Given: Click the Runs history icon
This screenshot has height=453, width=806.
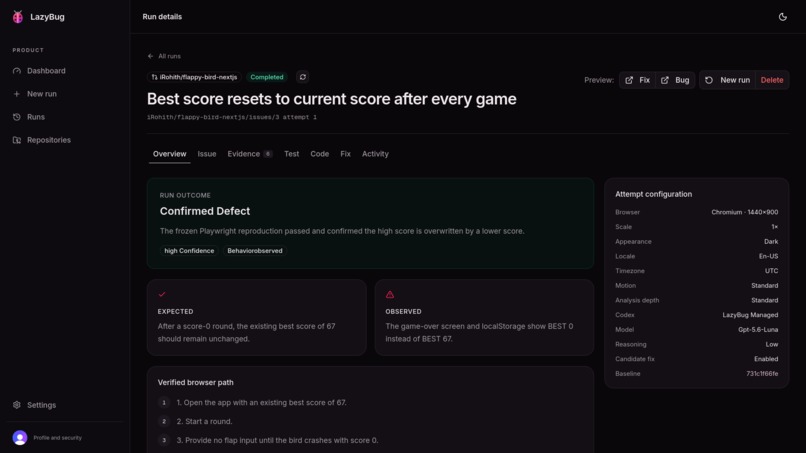Looking at the screenshot, I should [x=17, y=117].
